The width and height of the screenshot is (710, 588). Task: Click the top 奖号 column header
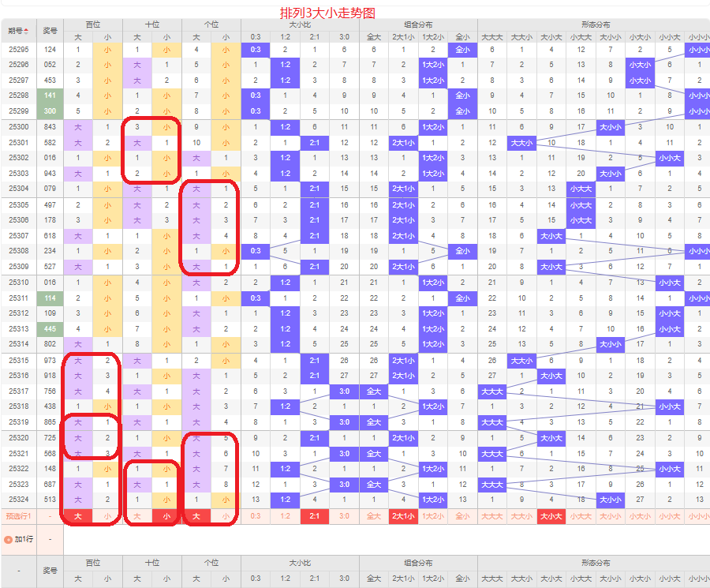click(50, 31)
